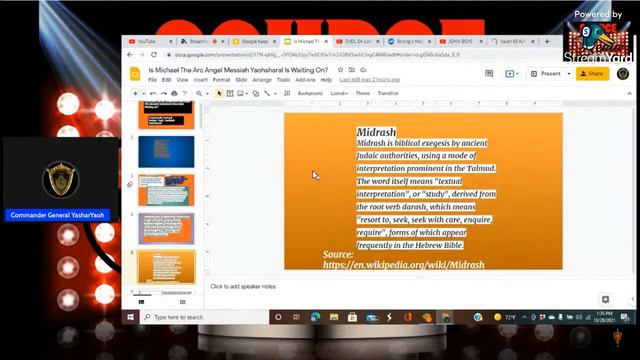Open the File menu
Image resolution: width=640 pixels, height=360 pixels.
152,80
